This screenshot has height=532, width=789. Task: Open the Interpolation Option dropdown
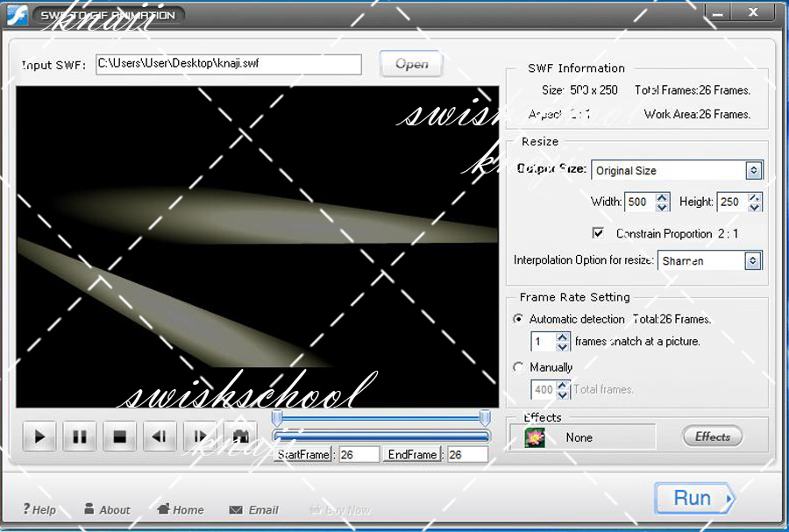[752, 260]
